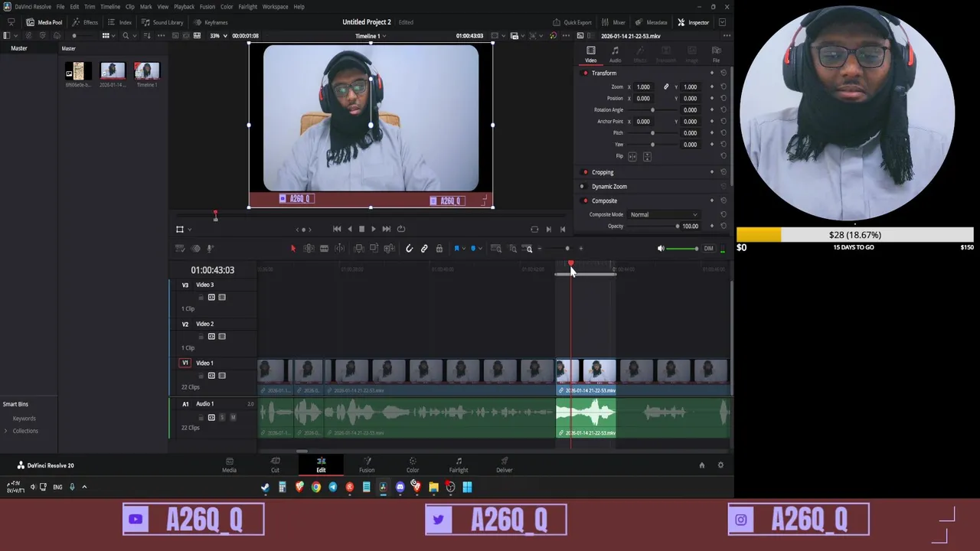Click the Replace Clip icon
The image size is (980, 551).
(389, 249)
